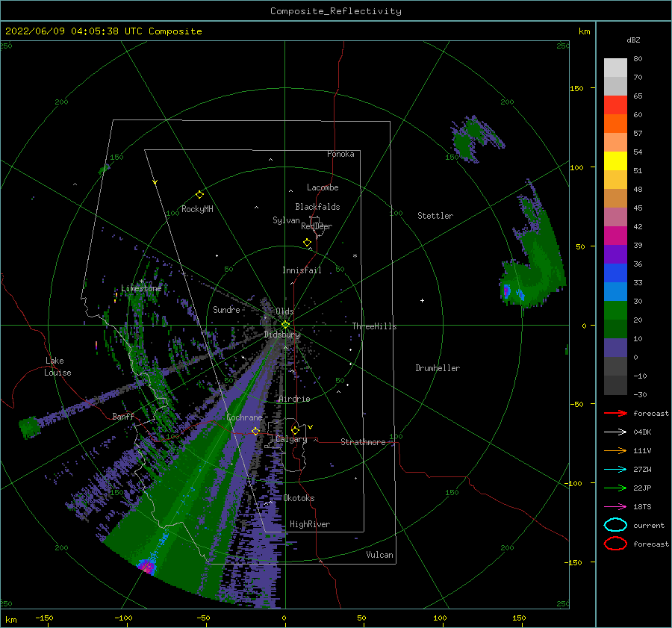Image resolution: width=672 pixels, height=628 pixels.
Task: Click the Didsbury label
Action: point(281,335)
